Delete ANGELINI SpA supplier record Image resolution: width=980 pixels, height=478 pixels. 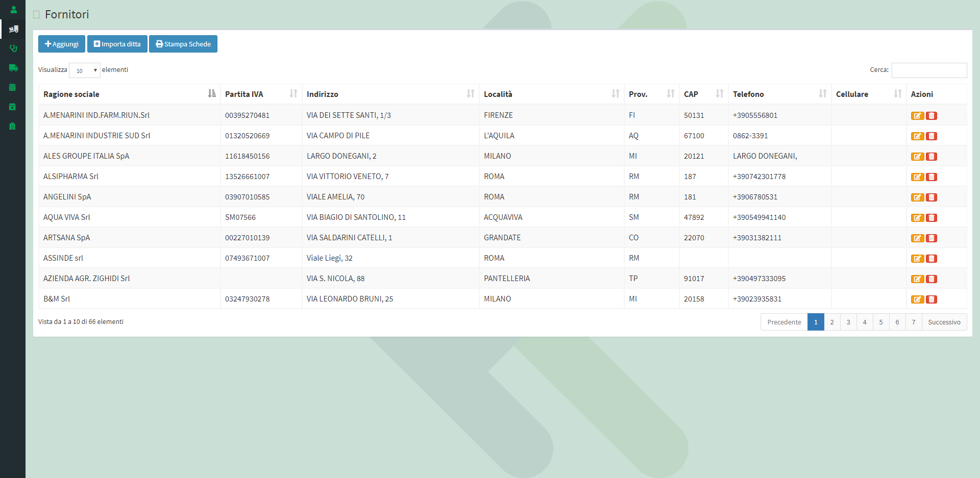(932, 197)
